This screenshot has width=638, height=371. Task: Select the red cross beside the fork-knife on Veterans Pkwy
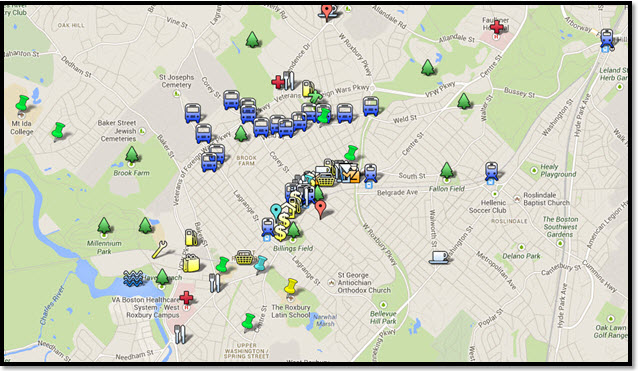(x=278, y=82)
